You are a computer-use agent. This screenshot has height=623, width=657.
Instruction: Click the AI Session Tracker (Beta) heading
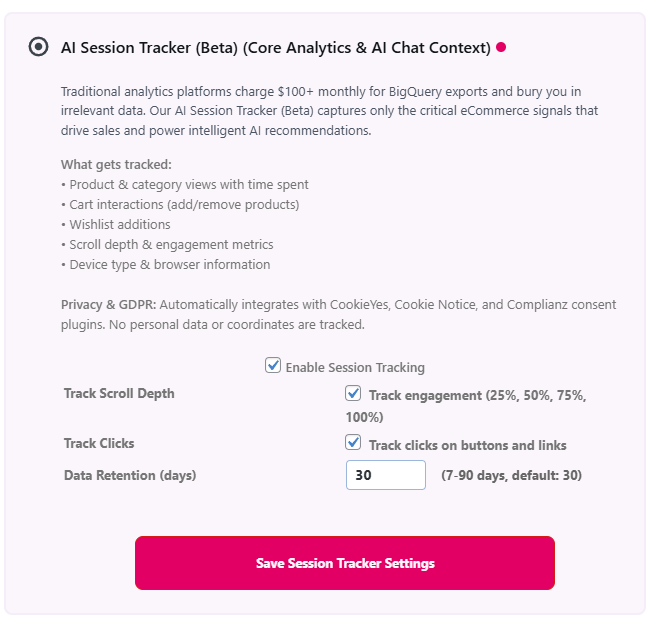[275, 47]
